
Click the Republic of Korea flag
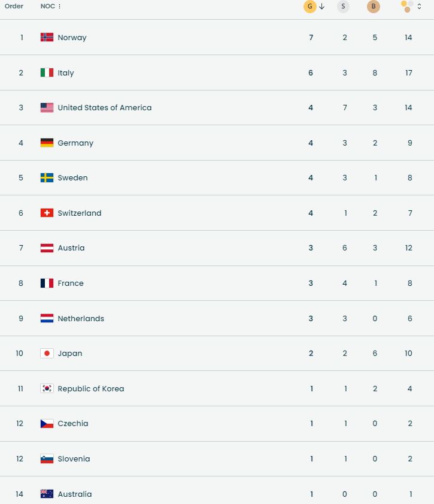point(47,388)
